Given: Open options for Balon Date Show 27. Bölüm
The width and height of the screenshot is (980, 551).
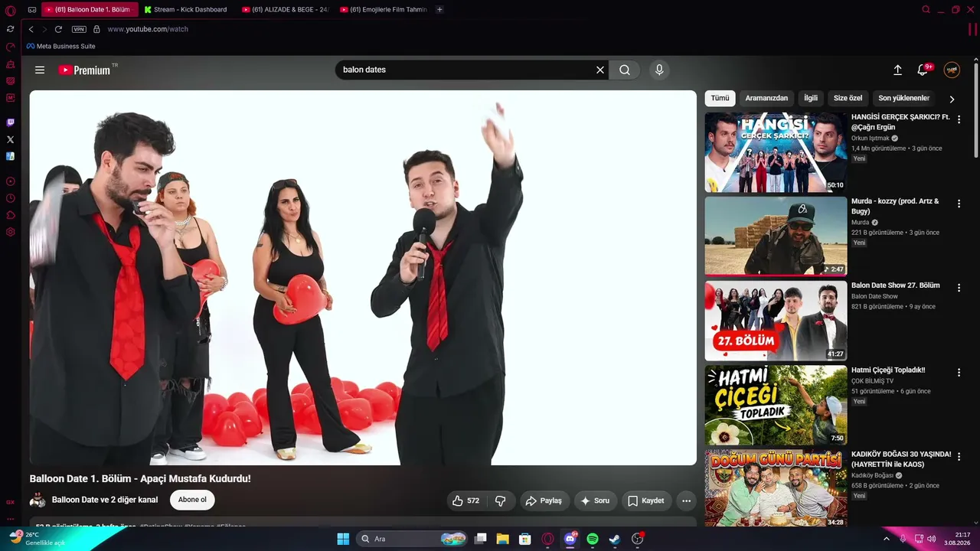Looking at the screenshot, I should [x=959, y=287].
